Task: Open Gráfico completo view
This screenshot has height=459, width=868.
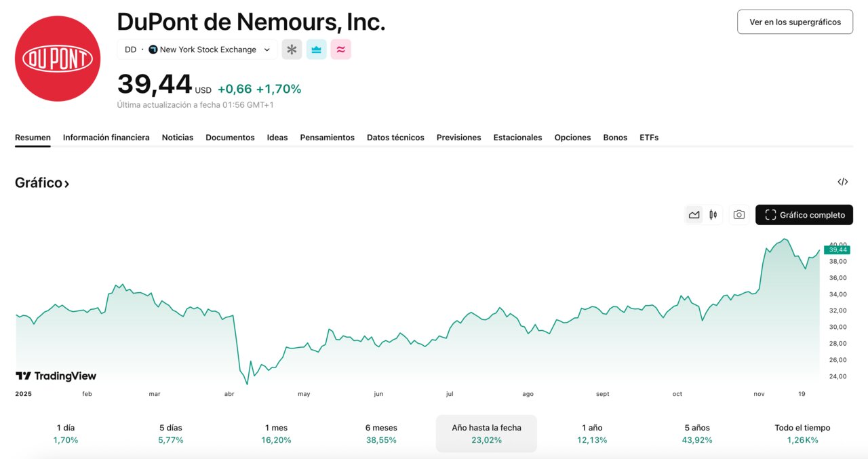Action: 804,215
